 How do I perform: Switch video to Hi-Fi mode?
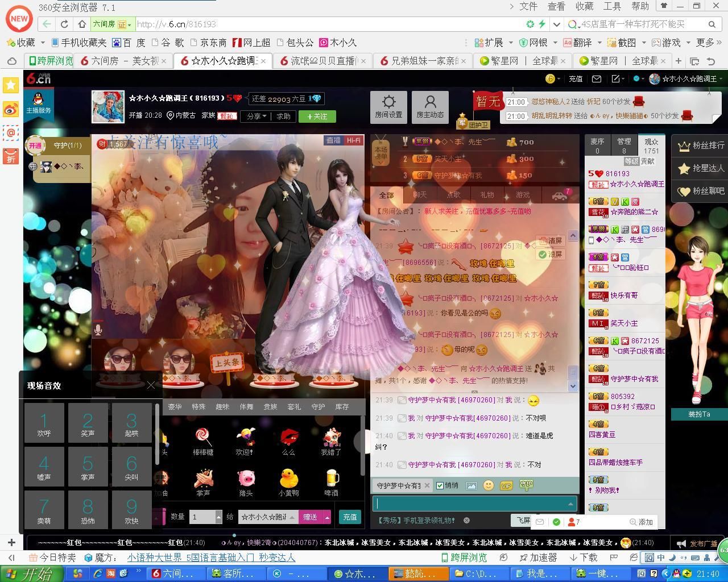coord(353,140)
